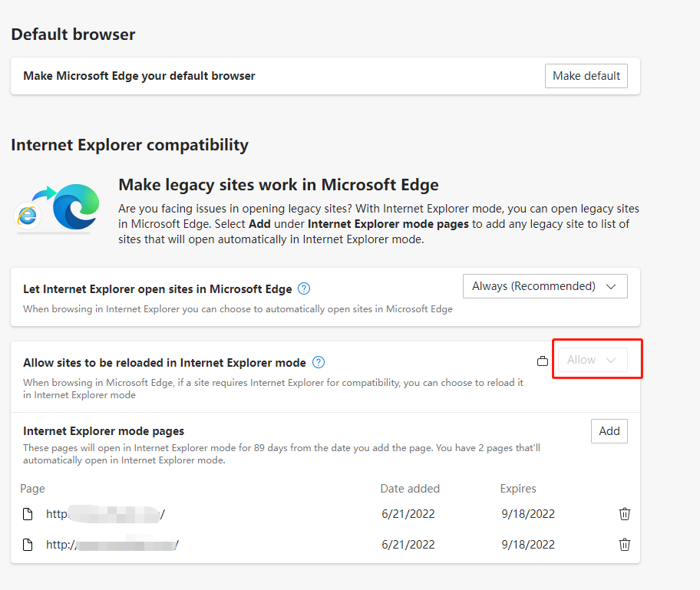Open the disabled Allow dropdown
Screen dimensions: 700x590
click(x=593, y=360)
